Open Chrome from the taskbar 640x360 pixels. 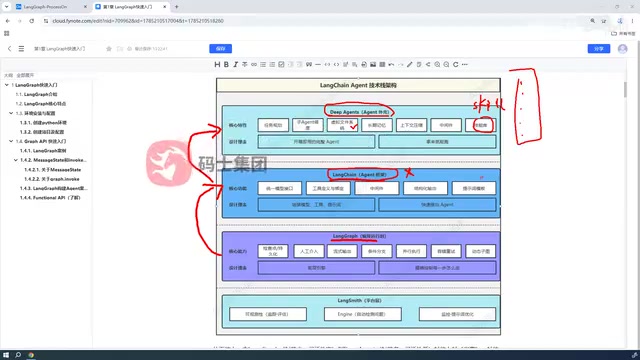pos(31,355)
